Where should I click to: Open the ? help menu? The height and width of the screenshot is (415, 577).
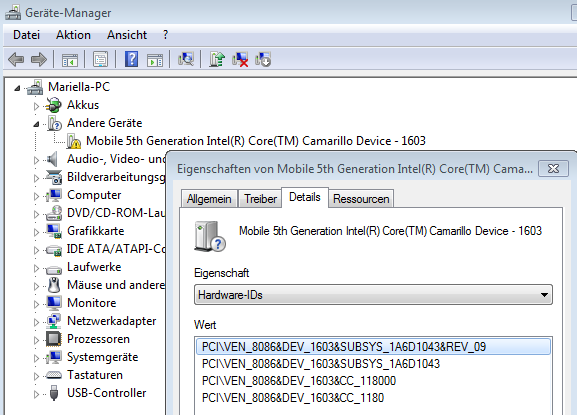click(166, 35)
